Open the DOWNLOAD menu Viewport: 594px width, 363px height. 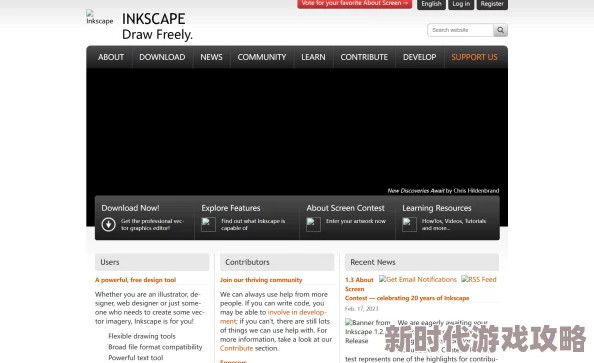162,57
